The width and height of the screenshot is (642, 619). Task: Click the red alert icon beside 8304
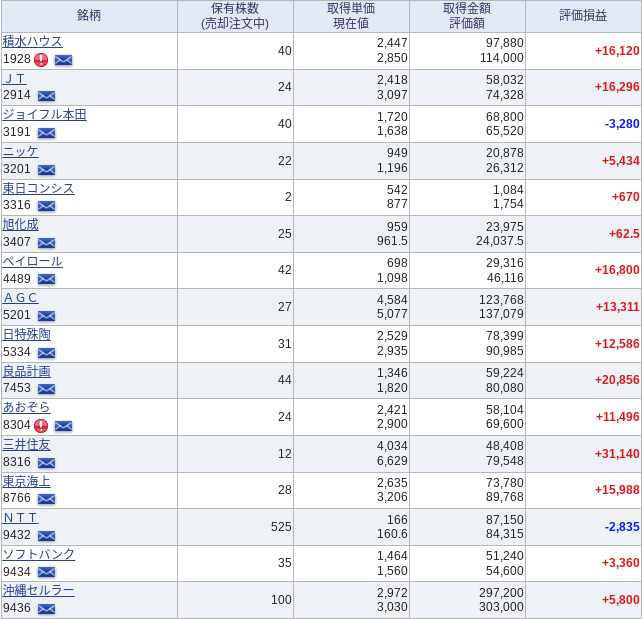point(41,426)
